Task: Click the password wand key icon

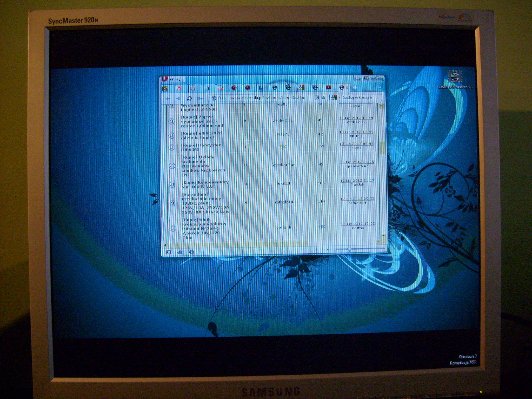Action: point(200,98)
